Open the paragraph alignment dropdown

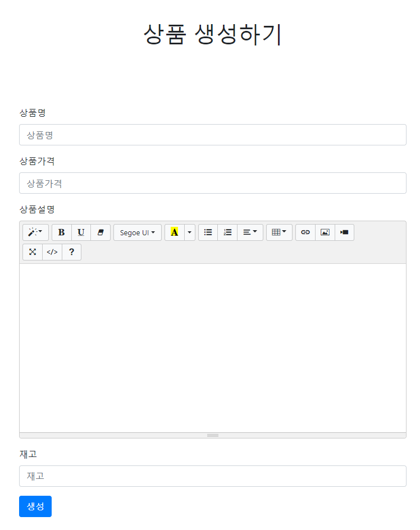point(250,232)
